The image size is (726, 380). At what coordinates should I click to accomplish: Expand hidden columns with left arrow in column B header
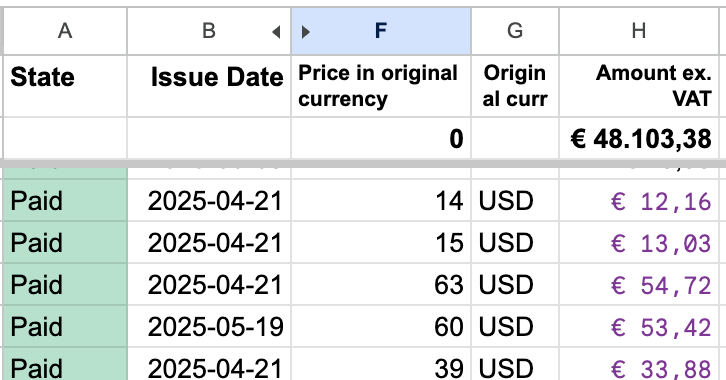276,32
